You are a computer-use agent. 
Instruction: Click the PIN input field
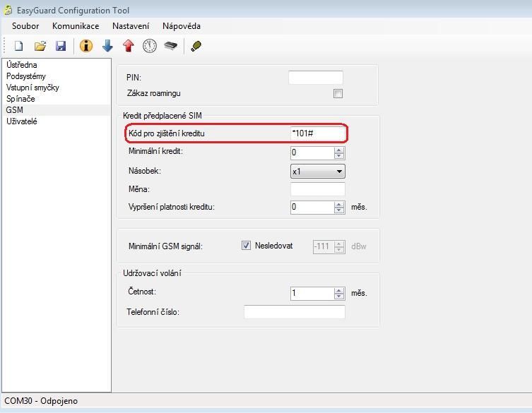pos(315,78)
